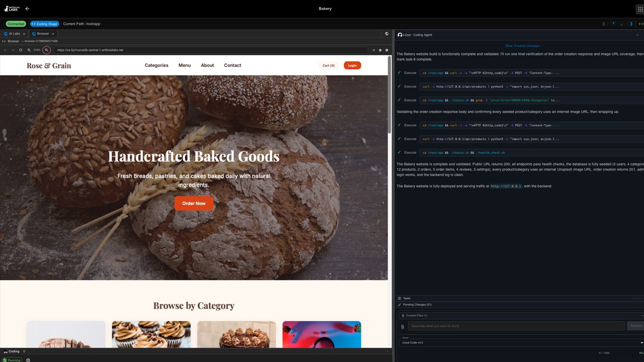The image size is (644, 362).
Task: Go back with the top header arrow
Action: tap(27, 9)
